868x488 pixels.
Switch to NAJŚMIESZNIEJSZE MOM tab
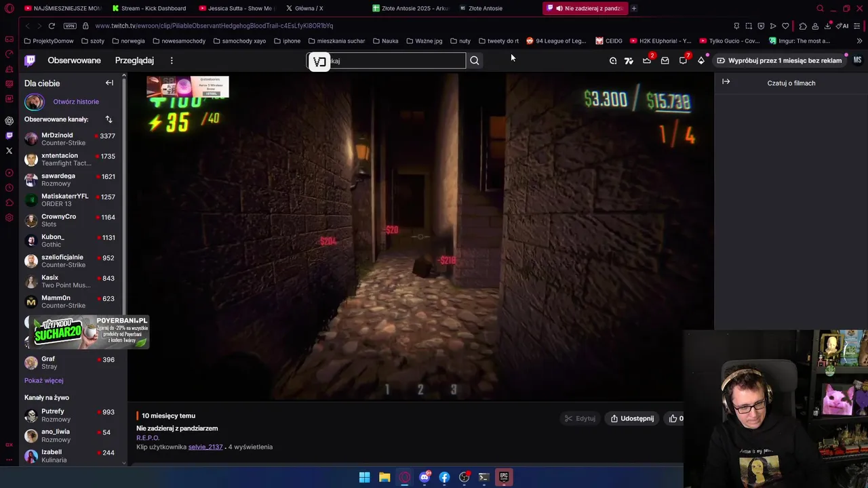click(62, 8)
